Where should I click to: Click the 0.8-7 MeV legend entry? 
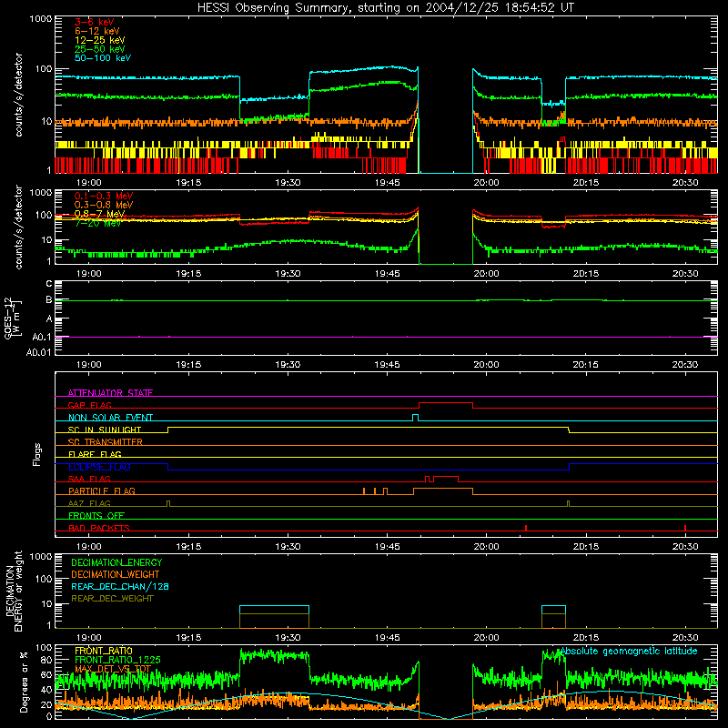pos(99,214)
